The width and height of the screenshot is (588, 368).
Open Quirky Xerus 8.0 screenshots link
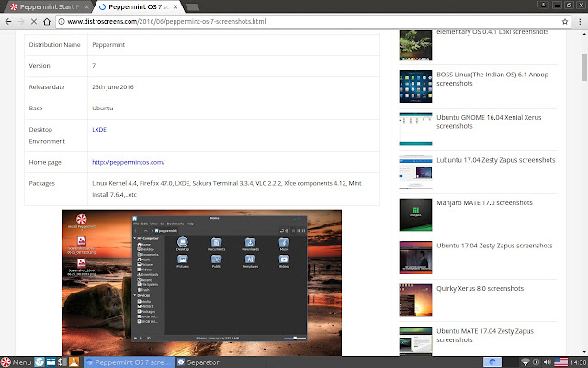click(480, 288)
